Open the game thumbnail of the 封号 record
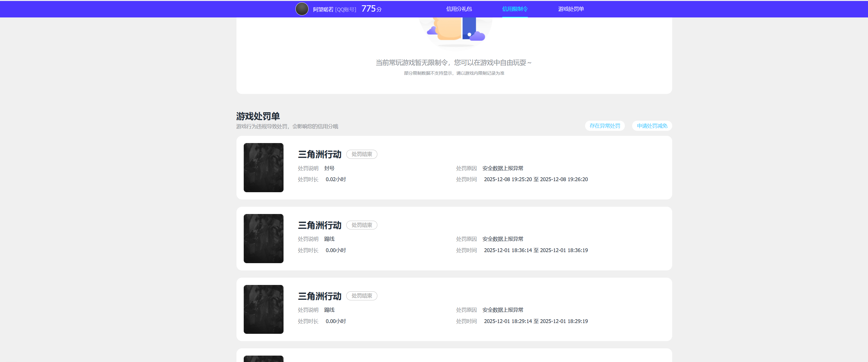This screenshot has height=362, width=868. tap(263, 168)
